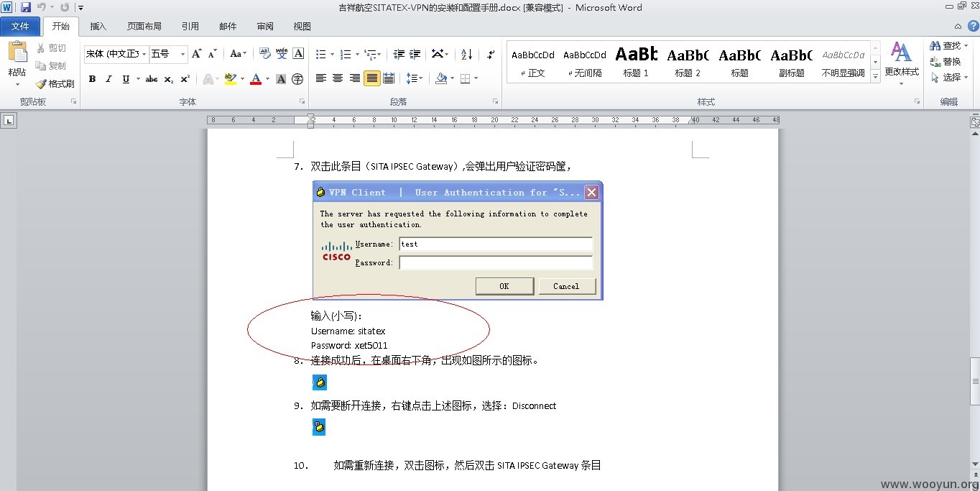The width and height of the screenshot is (980, 491).
Task: Click the Sort (A-Z) icon
Action: pos(466,54)
